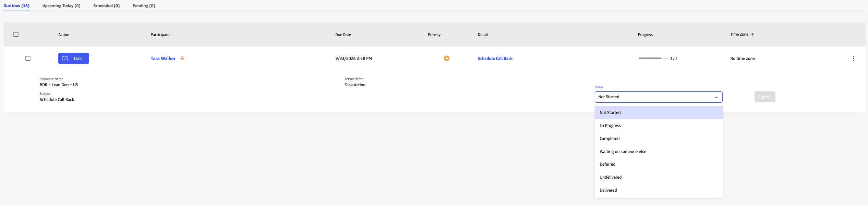Screen dimensions: 868x206
Task: Click the Action column header
Action: pos(64,35)
